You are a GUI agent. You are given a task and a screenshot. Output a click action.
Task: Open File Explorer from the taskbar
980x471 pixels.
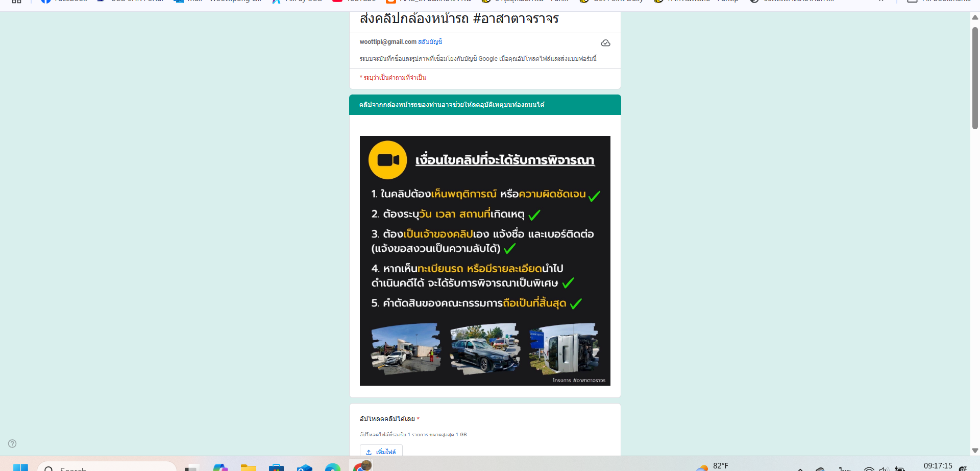pyautogui.click(x=249, y=467)
